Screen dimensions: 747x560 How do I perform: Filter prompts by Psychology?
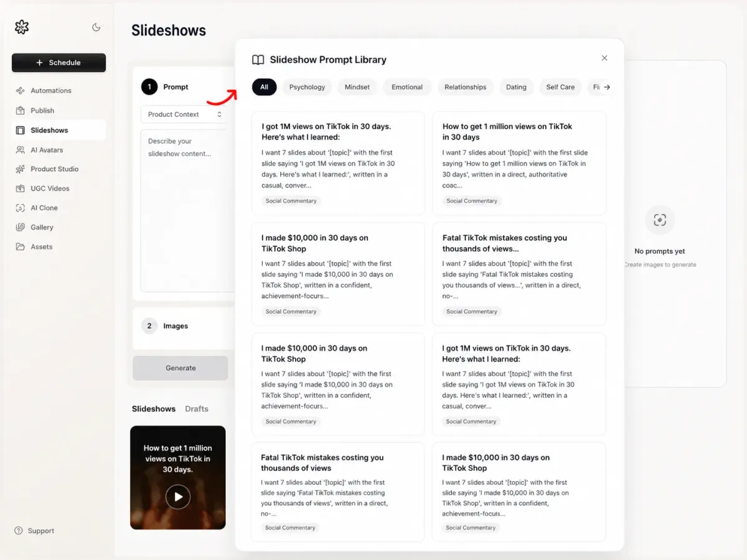[307, 87]
